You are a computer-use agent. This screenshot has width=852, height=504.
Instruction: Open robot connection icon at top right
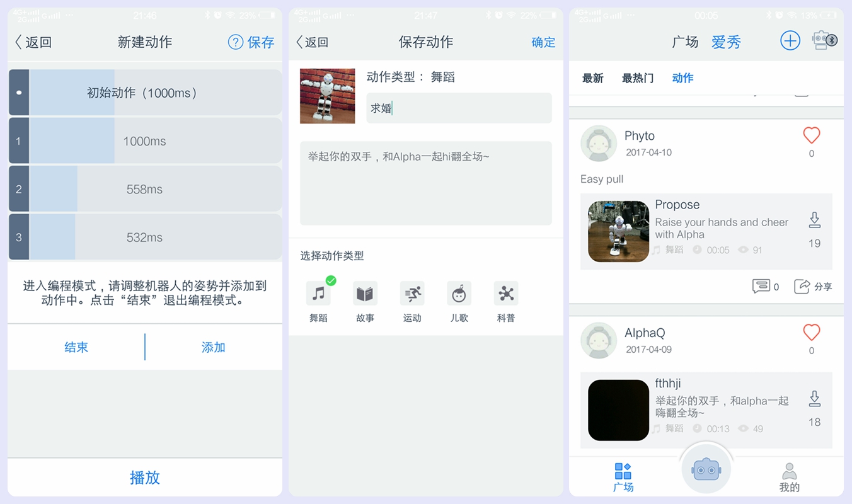(824, 40)
